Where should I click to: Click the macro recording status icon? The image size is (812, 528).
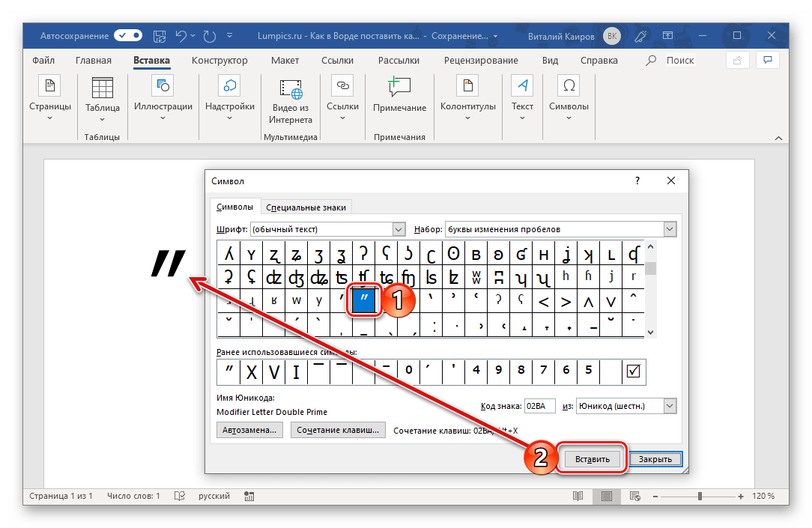[x=249, y=496]
